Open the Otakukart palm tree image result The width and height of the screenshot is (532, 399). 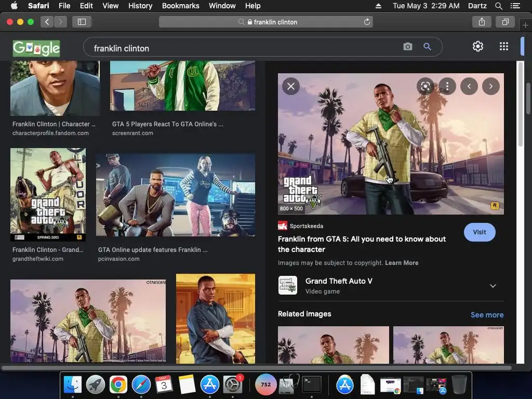88,321
